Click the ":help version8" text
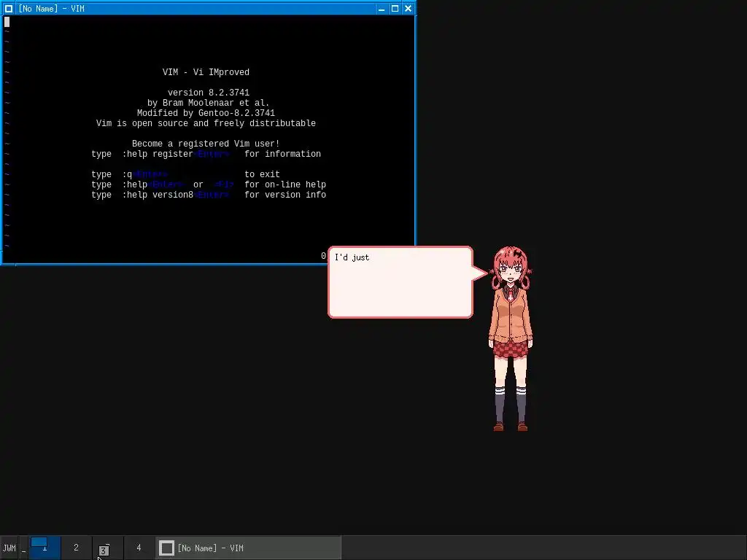 pyautogui.click(x=158, y=195)
